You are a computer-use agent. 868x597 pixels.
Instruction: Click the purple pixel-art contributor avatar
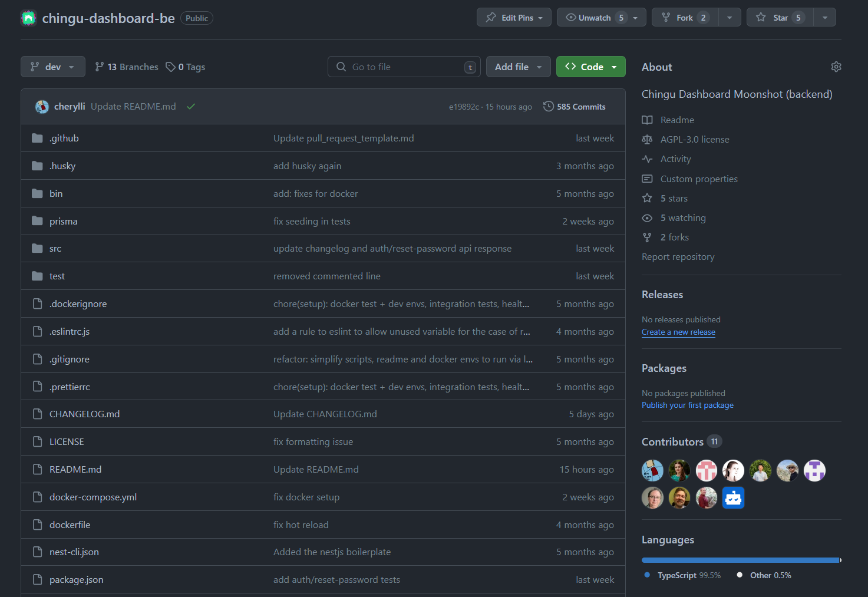pyautogui.click(x=815, y=470)
